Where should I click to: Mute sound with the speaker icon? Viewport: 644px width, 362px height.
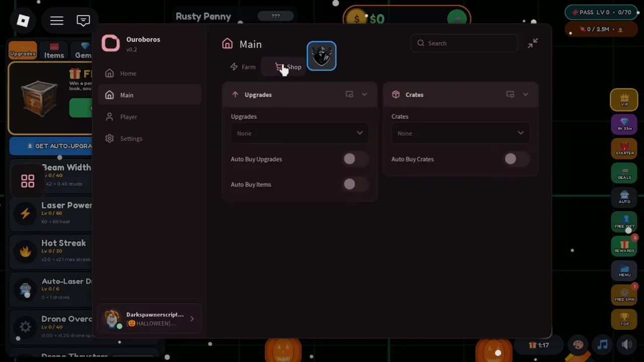pos(626,345)
